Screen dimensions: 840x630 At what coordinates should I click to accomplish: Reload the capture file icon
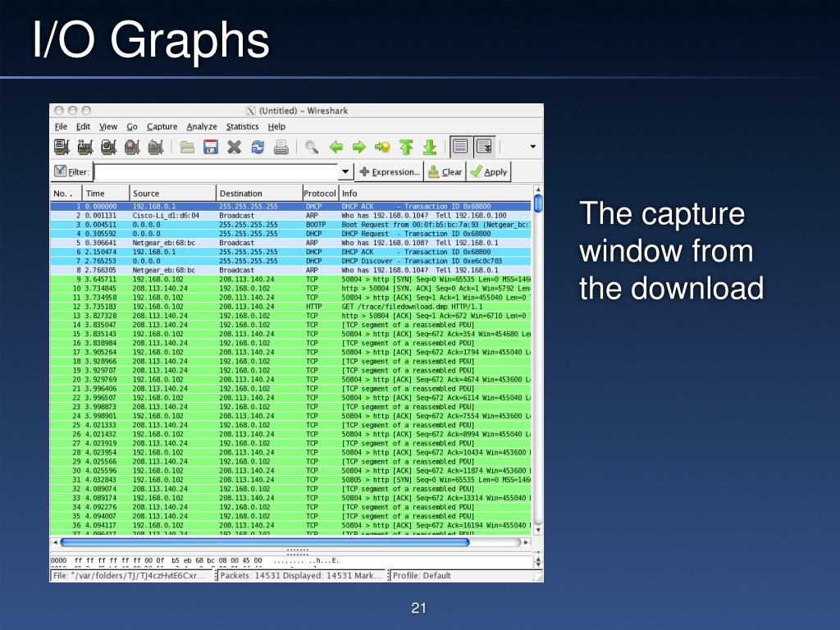pos(258,147)
